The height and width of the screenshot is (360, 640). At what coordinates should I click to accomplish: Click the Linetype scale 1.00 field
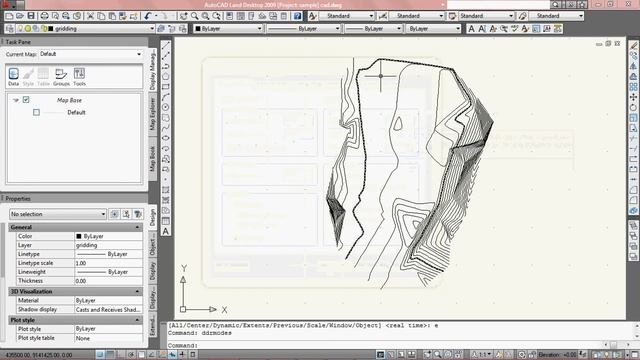click(108, 263)
